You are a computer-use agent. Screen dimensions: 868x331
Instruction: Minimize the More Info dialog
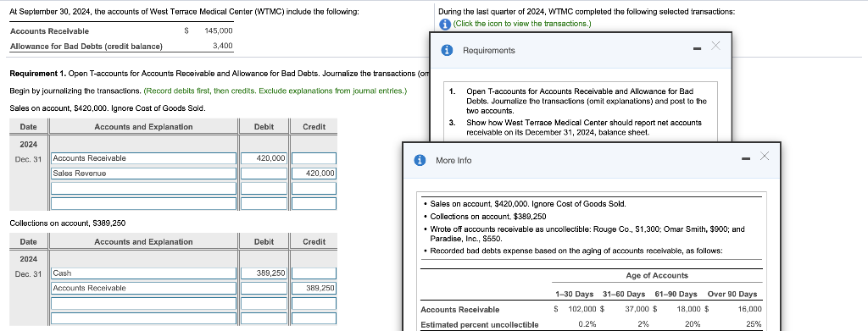click(x=746, y=160)
